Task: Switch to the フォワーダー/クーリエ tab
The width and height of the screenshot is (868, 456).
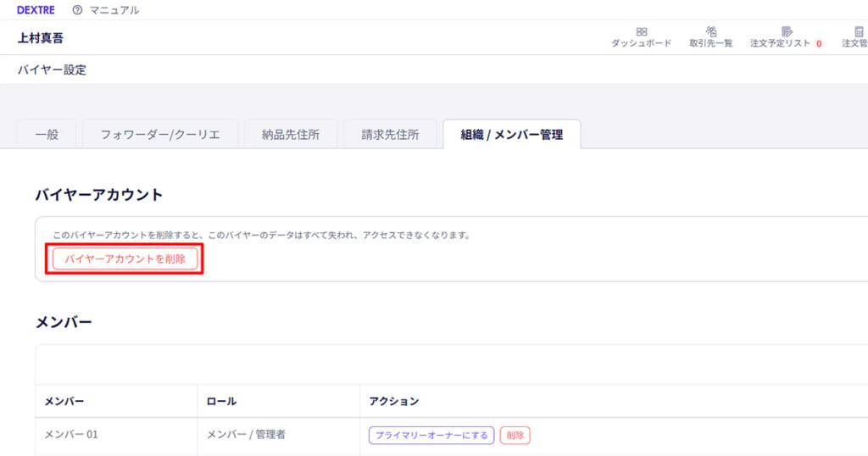Action: [160, 135]
